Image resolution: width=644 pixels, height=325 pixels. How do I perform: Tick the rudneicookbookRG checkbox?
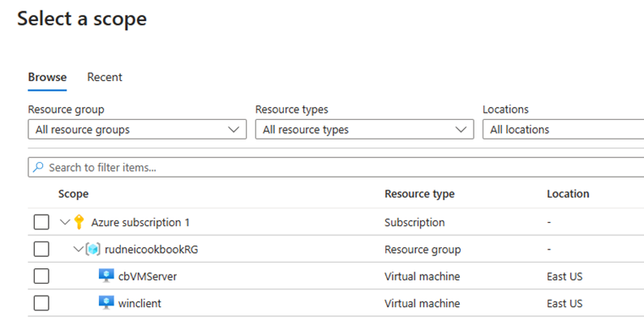click(41, 250)
